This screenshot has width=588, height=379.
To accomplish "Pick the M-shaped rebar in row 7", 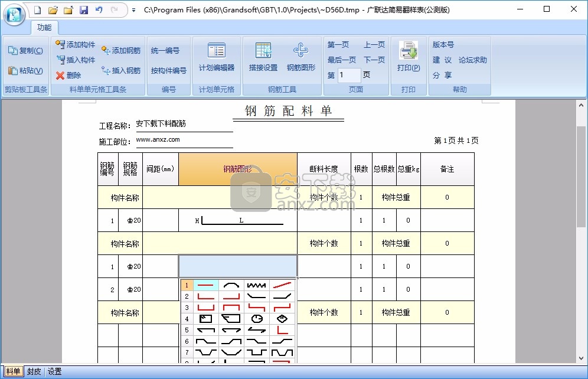I will (x=282, y=353).
